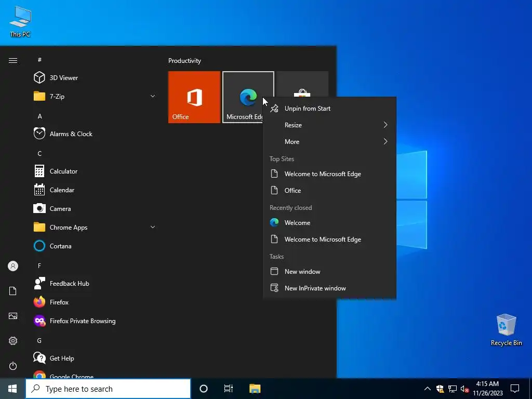
Task: Open the 3D Viewer app
Action: click(x=95, y=78)
